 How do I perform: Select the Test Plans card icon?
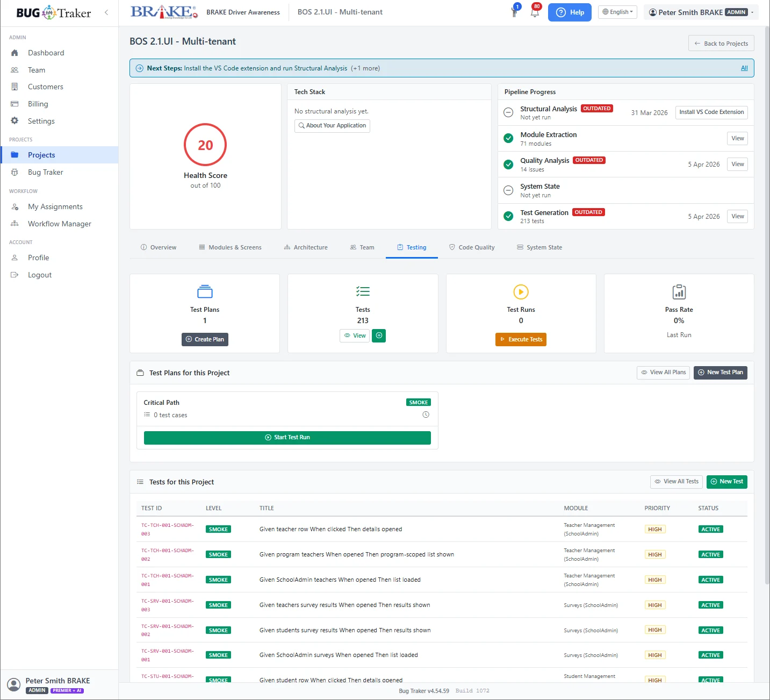[205, 291]
